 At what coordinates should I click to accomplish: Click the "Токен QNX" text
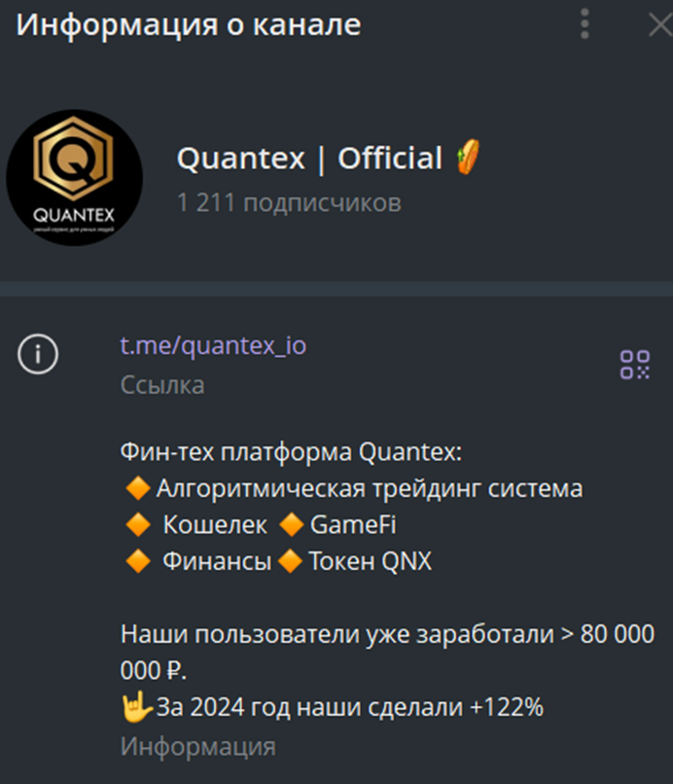(371, 562)
